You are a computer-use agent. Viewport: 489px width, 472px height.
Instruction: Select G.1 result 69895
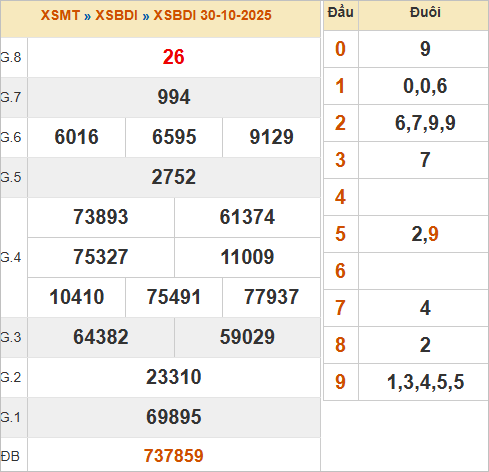pyautogui.click(x=174, y=417)
